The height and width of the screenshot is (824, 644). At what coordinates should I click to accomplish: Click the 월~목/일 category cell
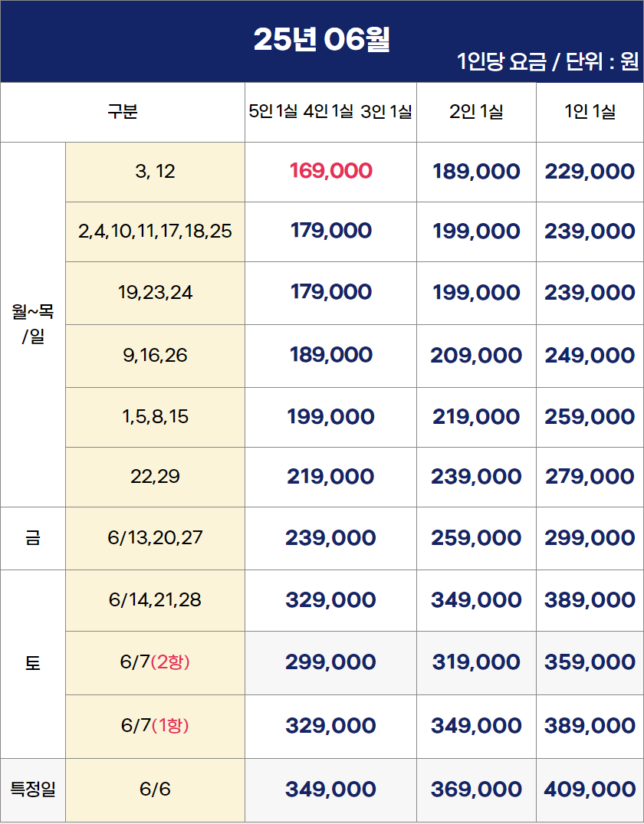coord(33,324)
